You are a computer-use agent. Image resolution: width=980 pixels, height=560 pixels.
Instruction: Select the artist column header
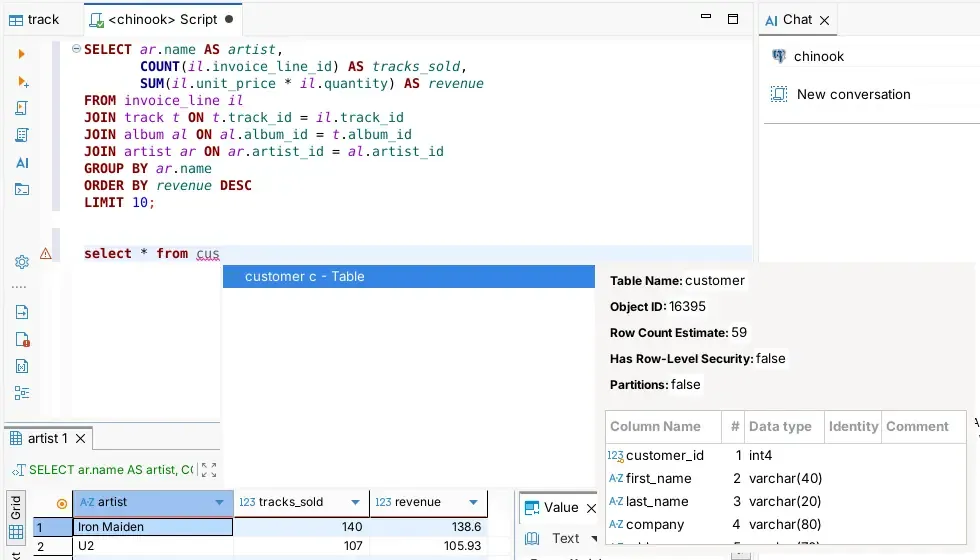[152, 502]
